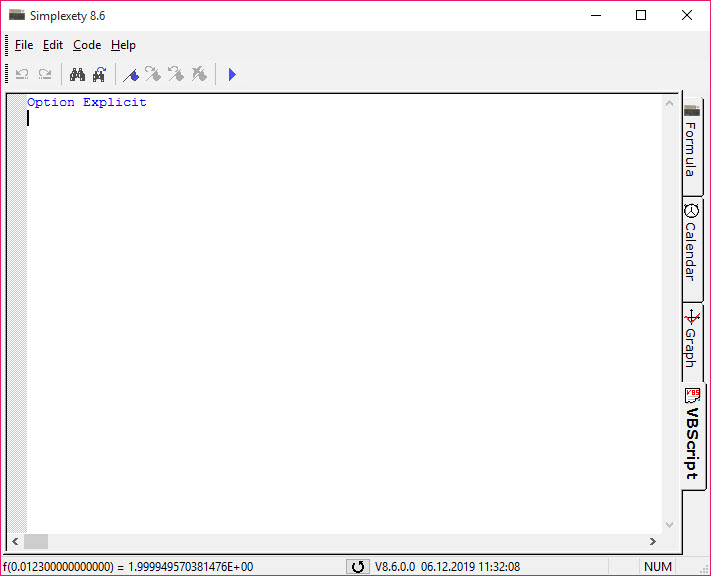This screenshot has width=711, height=576.
Task: Click the formula result in status bar
Action: click(x=128, y=566)
